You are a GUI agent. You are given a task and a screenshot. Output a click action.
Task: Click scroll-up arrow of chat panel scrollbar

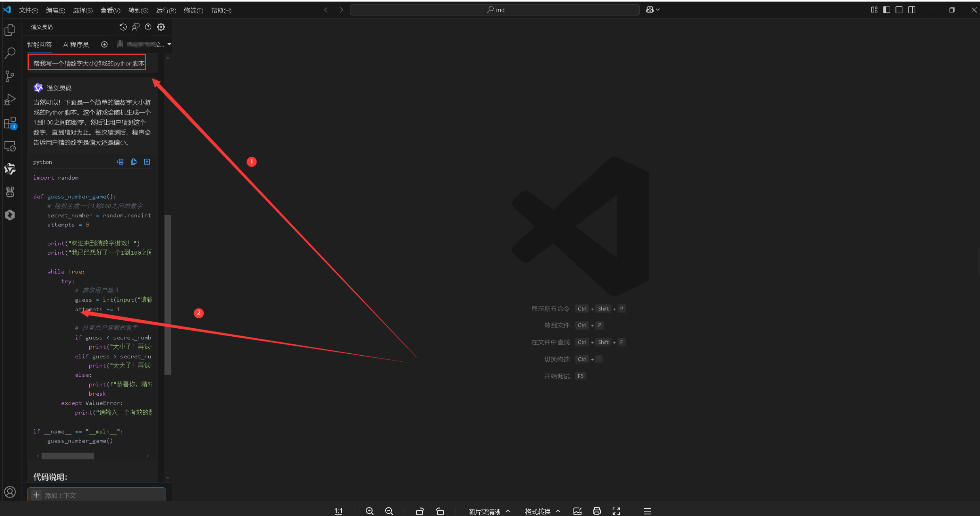(168, 58)
